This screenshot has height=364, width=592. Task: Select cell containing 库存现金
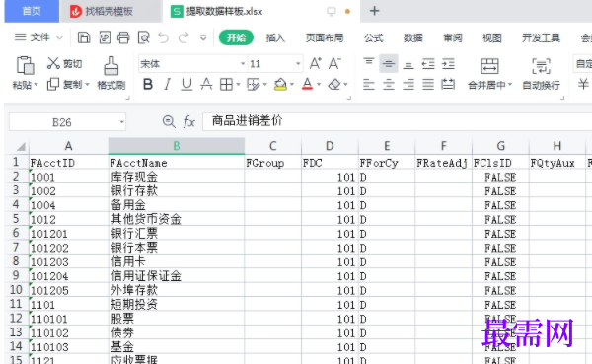177,177
